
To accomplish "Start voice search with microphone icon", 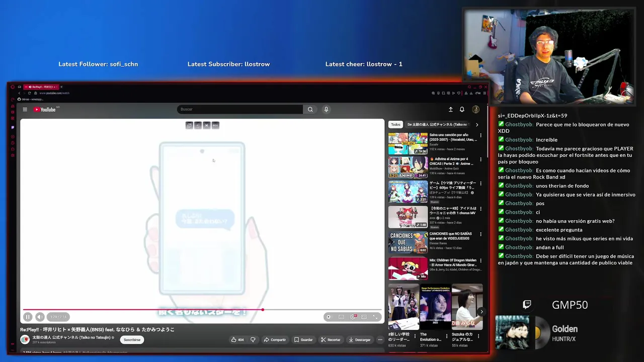I will tap(326, 109).
